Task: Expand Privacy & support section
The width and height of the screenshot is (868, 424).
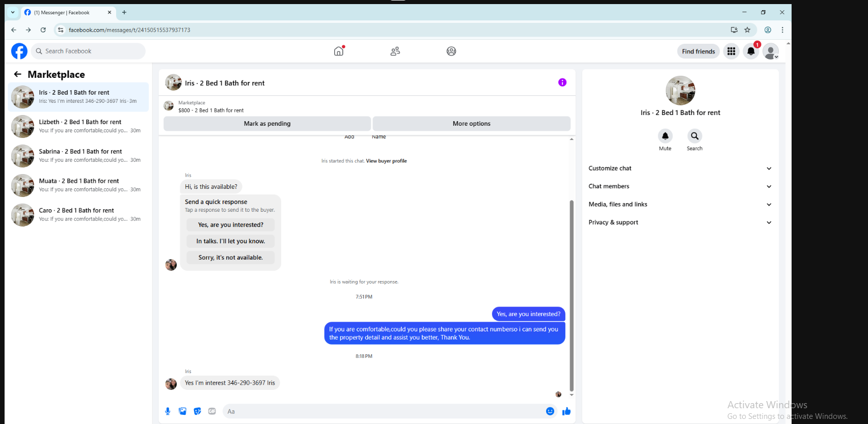Action: pyautogui.click(x=680, y=222)
